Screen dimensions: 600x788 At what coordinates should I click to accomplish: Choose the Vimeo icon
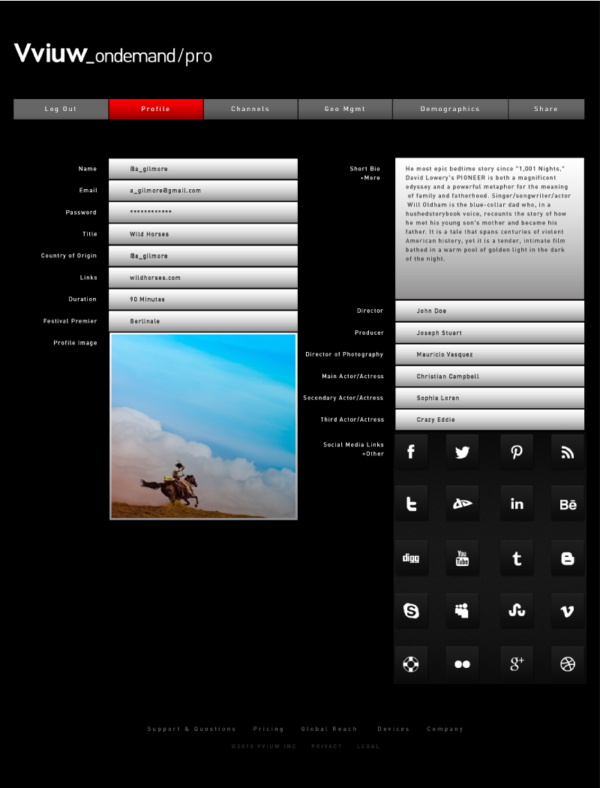click(x=568, y=611)
